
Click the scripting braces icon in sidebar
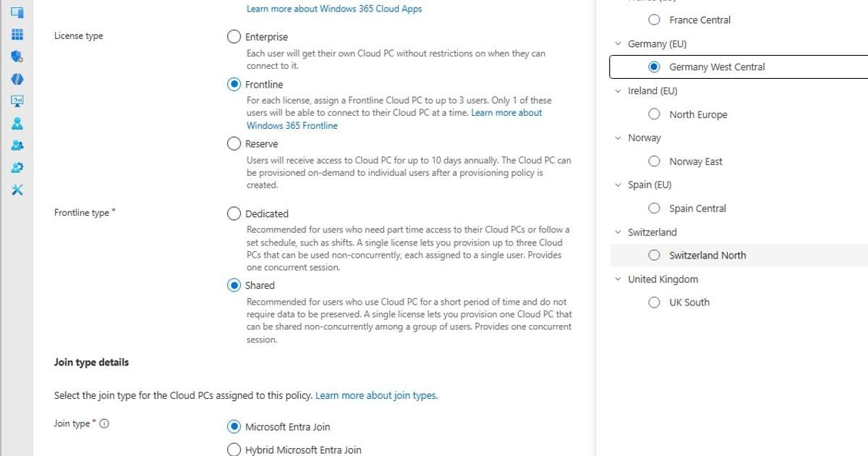[x=16, y=79]
